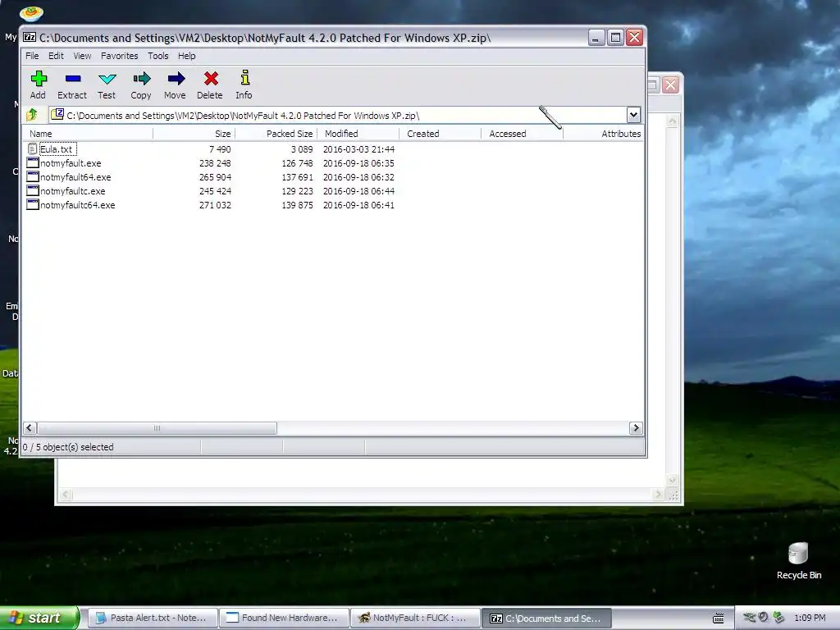Click the Info toolbar icon

244,78
